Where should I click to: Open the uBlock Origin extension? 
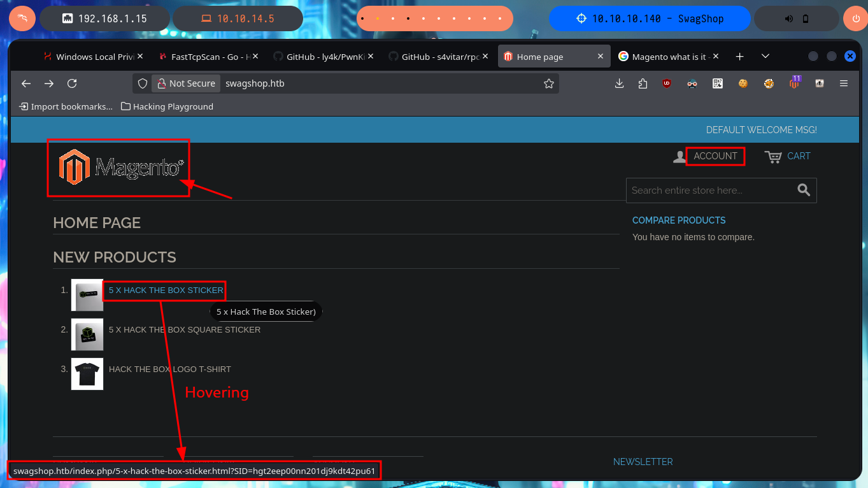click(667, 83)
